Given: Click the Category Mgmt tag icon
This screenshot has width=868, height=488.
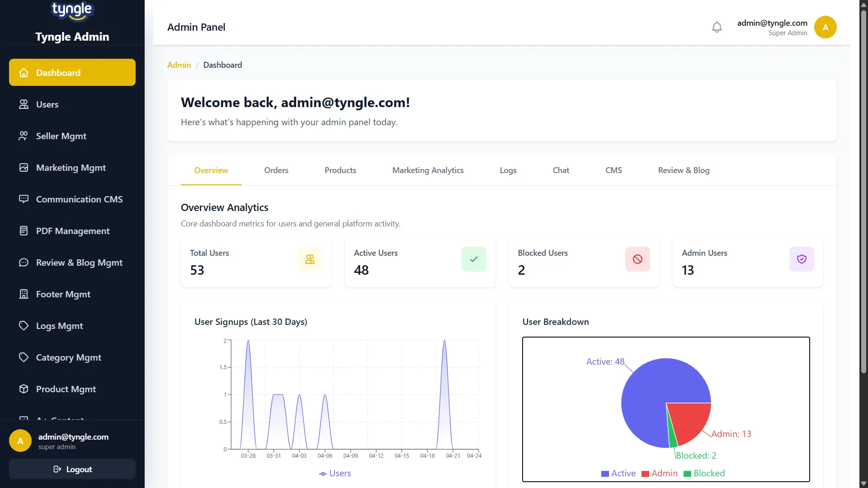Looking at the screenshot, I should coord(24,357).
